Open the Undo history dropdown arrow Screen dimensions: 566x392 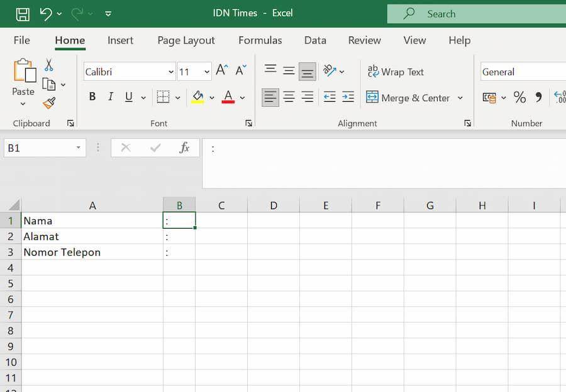[x=60, y=14]
